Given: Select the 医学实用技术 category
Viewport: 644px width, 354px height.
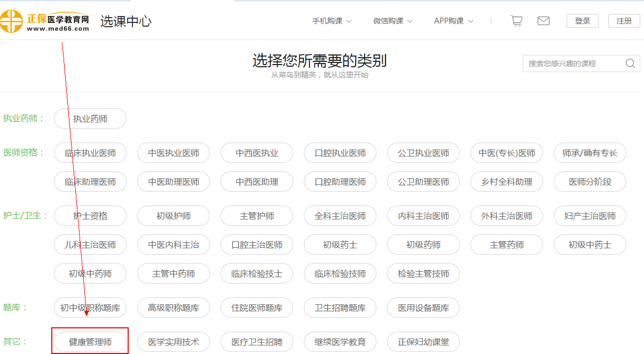Looking at the screenshot, I should [x=174, y=342].
